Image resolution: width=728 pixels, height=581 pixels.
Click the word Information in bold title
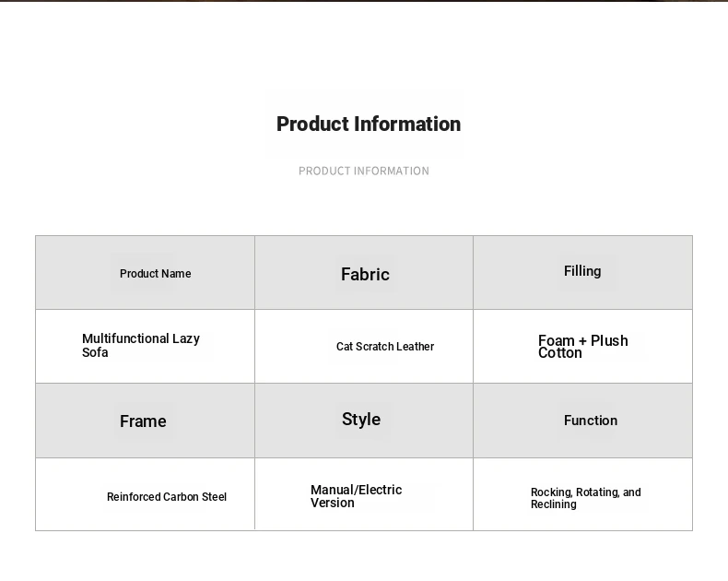[407, 125]
